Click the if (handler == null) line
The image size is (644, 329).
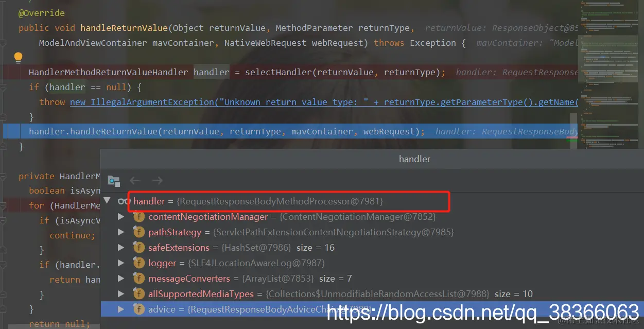(x=85, y=87)
